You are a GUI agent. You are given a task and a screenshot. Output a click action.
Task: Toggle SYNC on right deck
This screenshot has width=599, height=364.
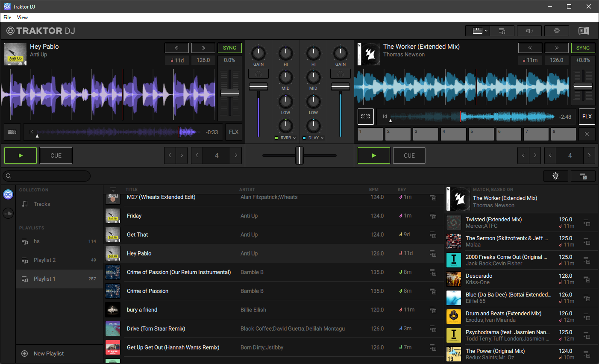click(583, 48)
